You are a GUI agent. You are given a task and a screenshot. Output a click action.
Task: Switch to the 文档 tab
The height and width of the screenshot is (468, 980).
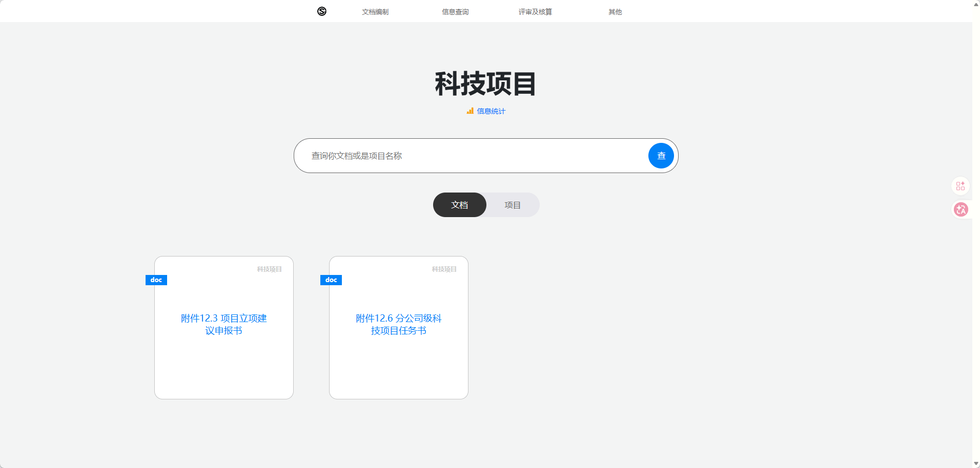tap(460, 205)
